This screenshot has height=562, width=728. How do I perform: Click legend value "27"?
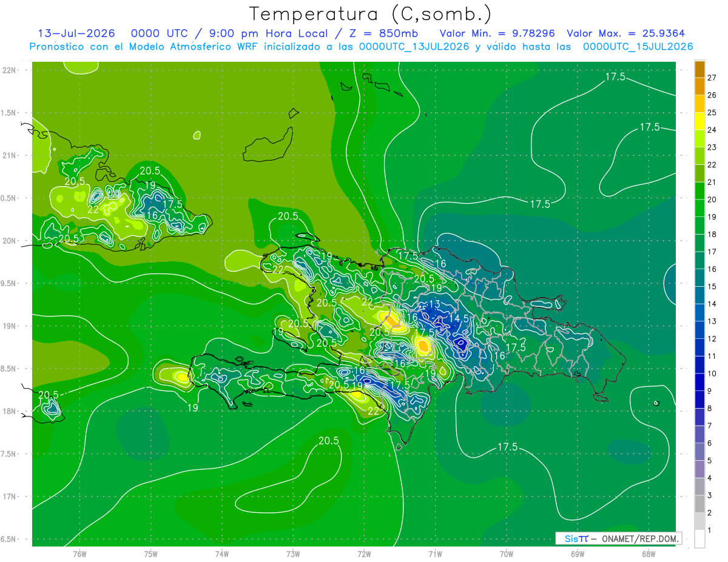point(712,78)
